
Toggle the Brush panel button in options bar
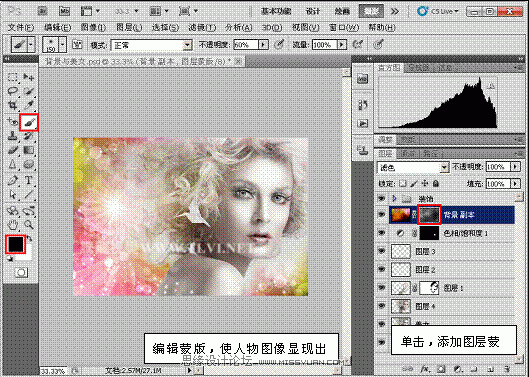point(78,45)
